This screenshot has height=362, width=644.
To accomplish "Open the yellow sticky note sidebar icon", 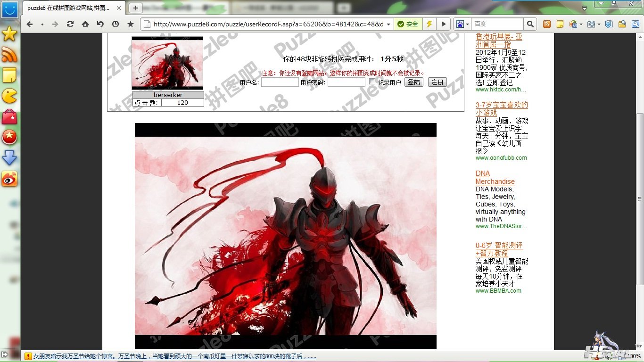I will click(x=9, y=75).
